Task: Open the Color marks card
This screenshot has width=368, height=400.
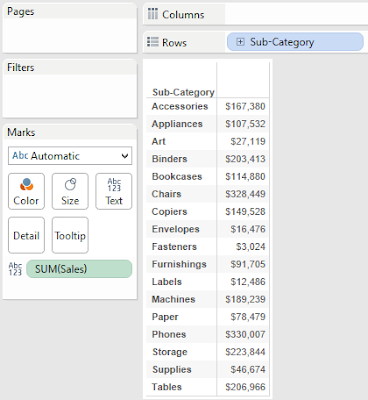Action: click(x=26, y=191)
